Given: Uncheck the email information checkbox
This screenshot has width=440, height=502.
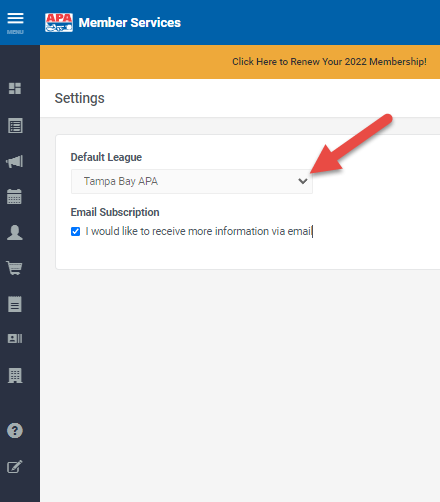Looking at the screenshot, I should [76, 231].
